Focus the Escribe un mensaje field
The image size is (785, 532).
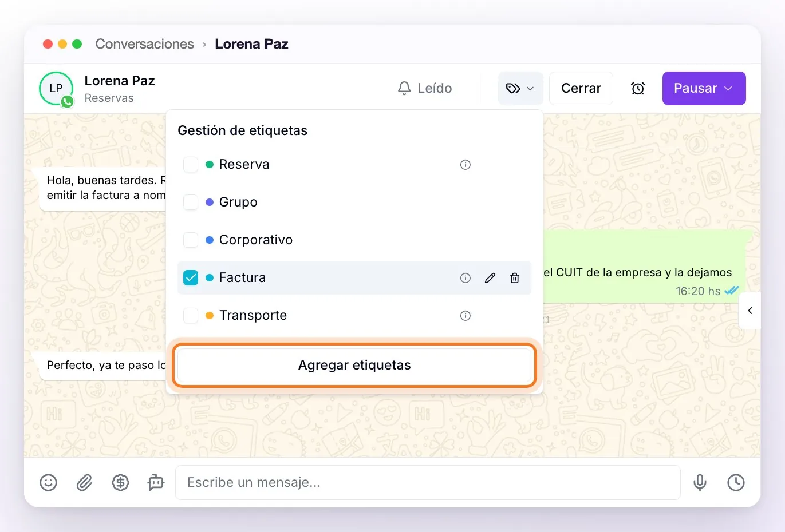click(x=428, y=482)
